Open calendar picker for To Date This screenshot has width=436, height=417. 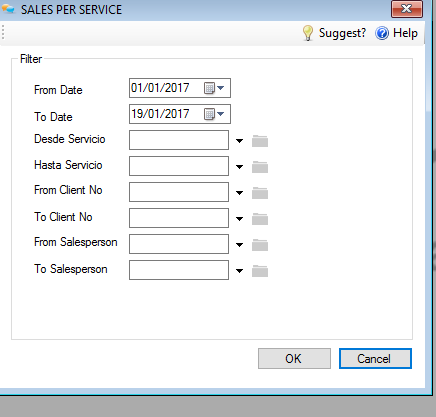[x=214, y=114]
